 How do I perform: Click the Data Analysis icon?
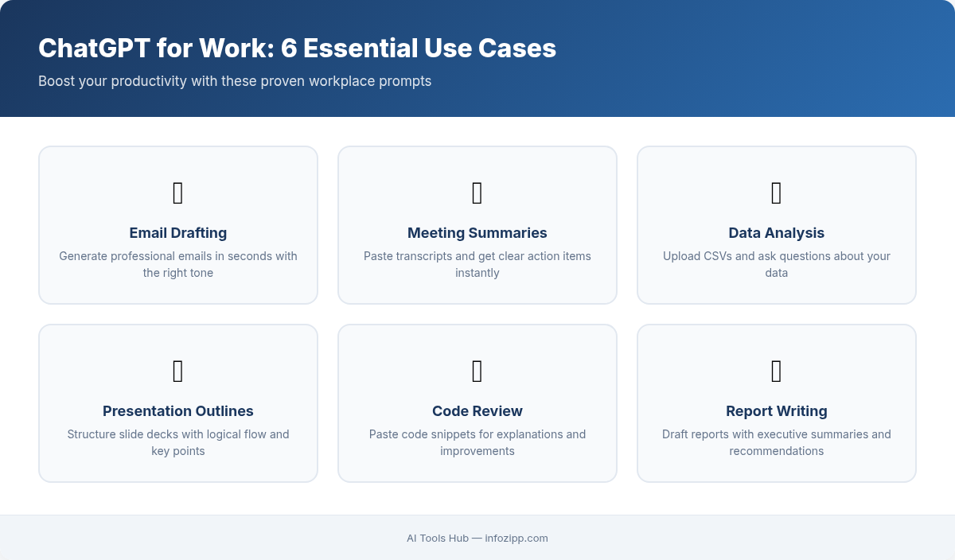[777, 192]
